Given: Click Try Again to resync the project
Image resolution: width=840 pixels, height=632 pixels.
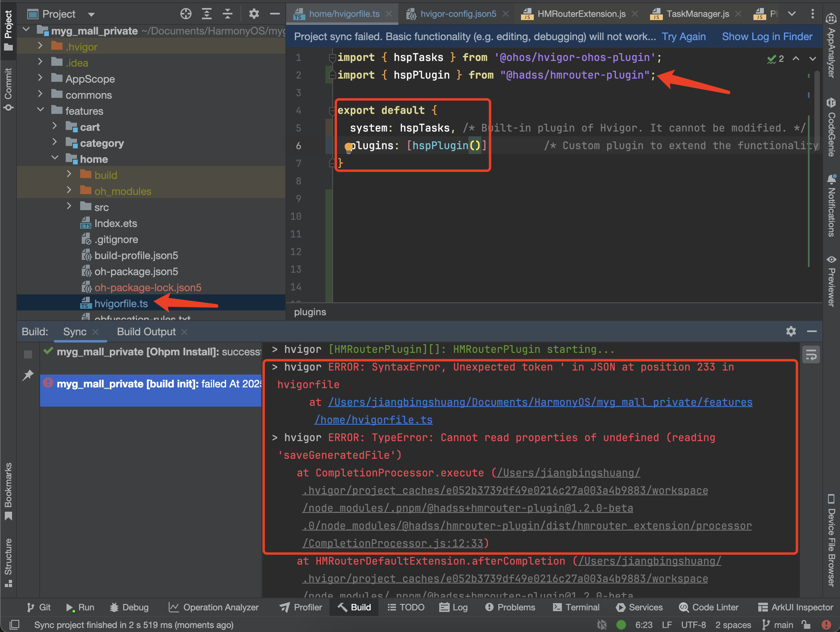Looking at the screenshot, I should click(x=684, y=36).
